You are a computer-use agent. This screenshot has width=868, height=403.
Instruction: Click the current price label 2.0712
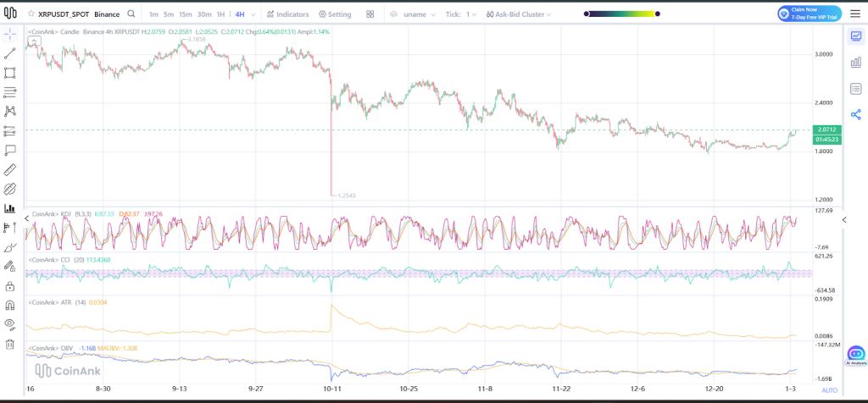828,130
